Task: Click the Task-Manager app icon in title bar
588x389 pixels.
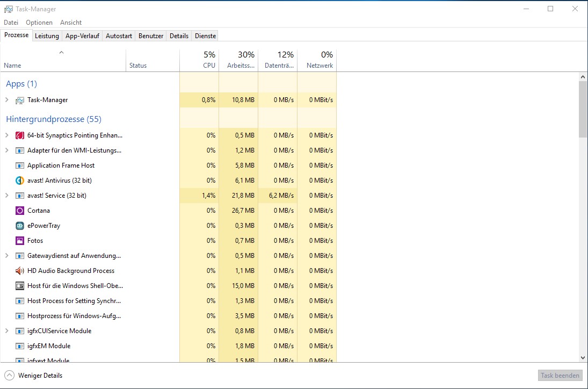Action: coord(8,9)
